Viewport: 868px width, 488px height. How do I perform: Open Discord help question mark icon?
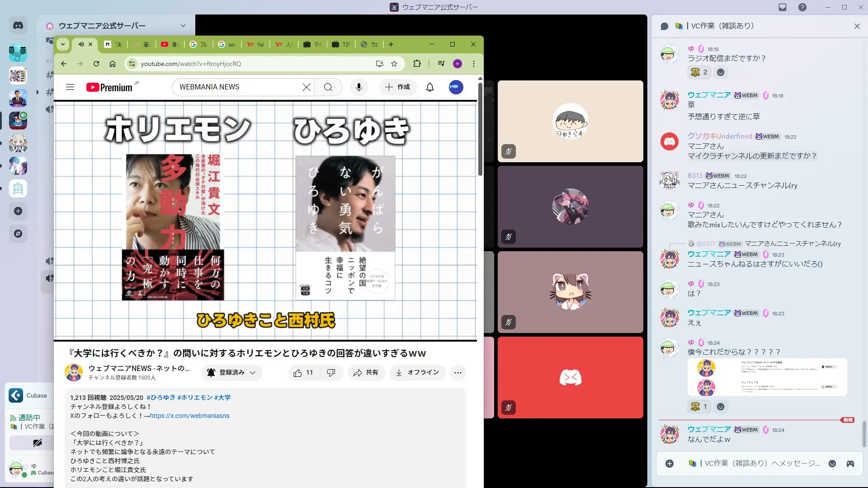[x=802, y=7]
